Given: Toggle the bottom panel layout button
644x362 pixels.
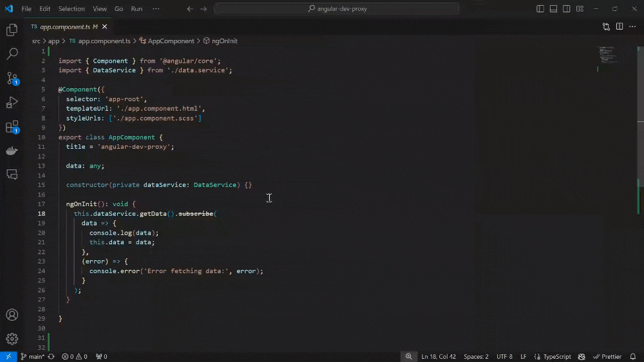Looking at the screenshot, I should tap(553, 9).
